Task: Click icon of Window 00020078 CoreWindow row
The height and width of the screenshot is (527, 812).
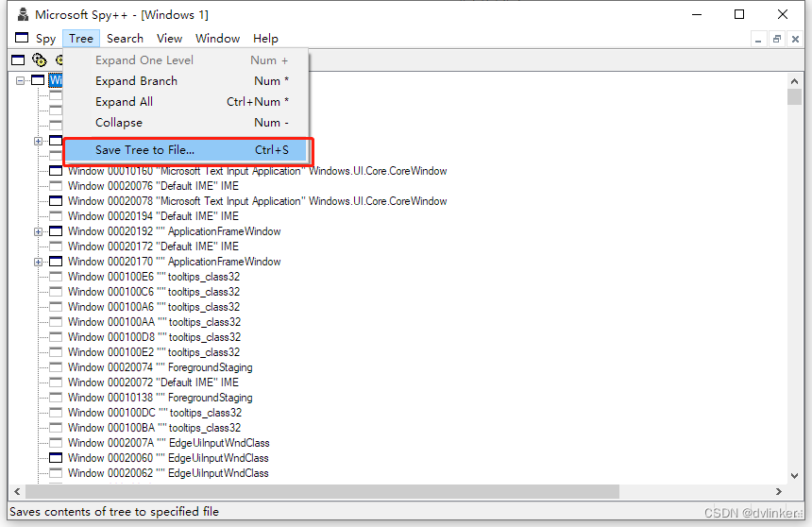Action: click(56, 201)
